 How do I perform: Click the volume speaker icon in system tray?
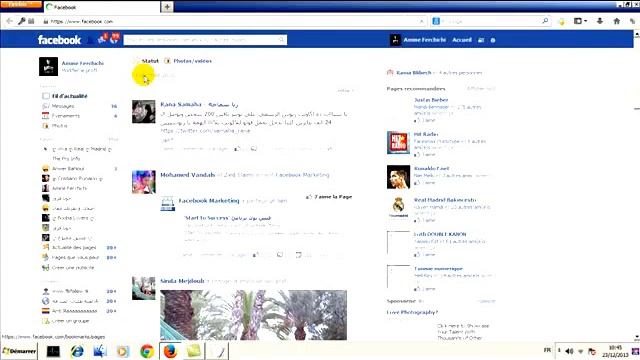coord(569,351)
